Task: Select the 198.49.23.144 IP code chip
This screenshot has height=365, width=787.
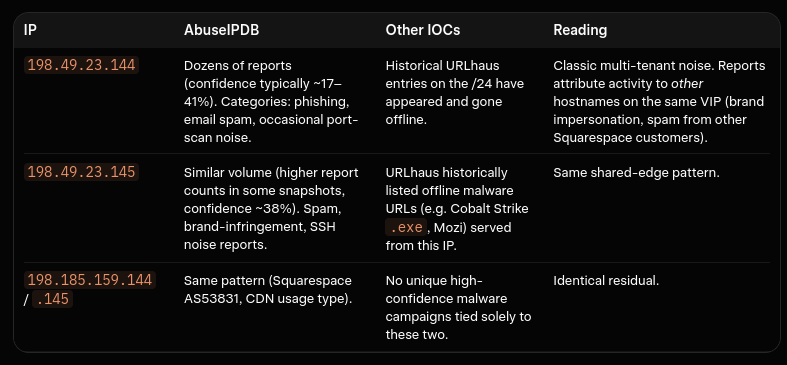Action: click(x=81, y=65)
